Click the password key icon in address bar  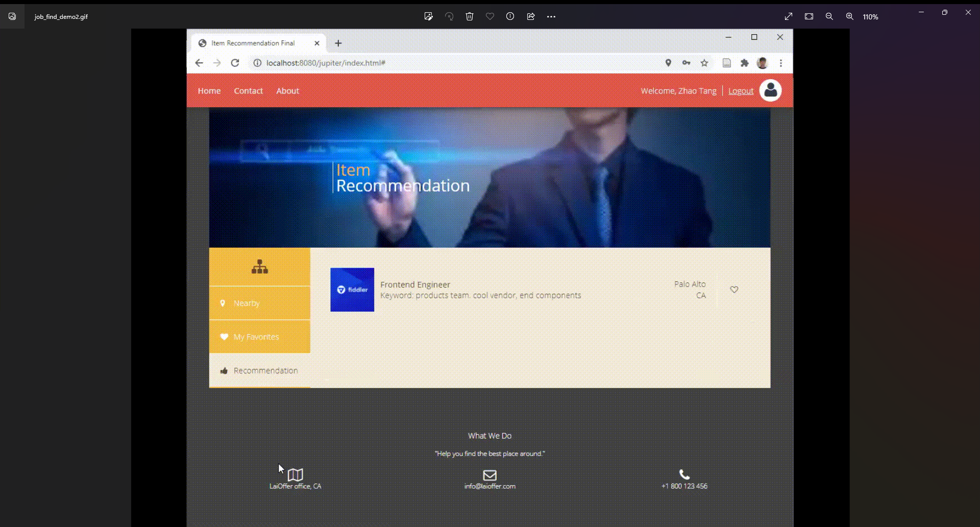coord(687,63)
